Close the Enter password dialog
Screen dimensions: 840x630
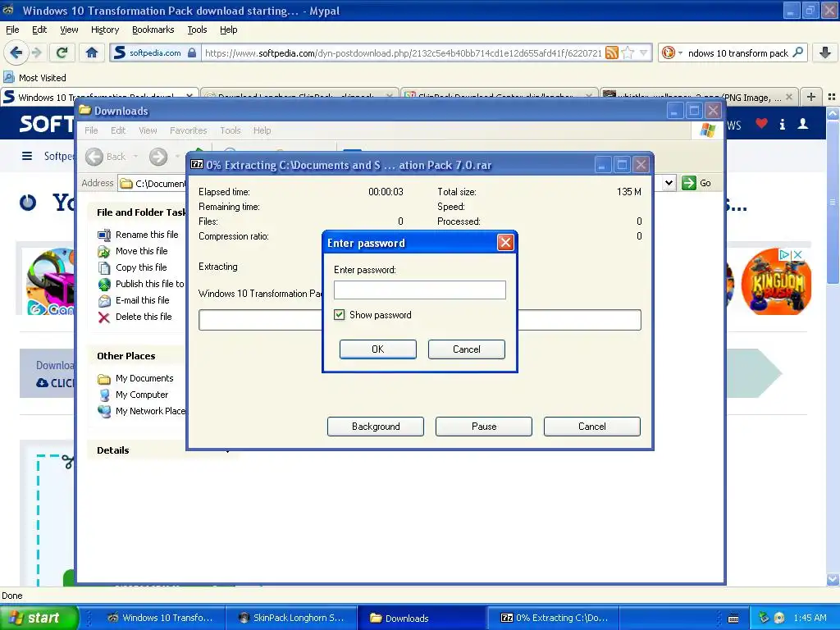(505, 243)
